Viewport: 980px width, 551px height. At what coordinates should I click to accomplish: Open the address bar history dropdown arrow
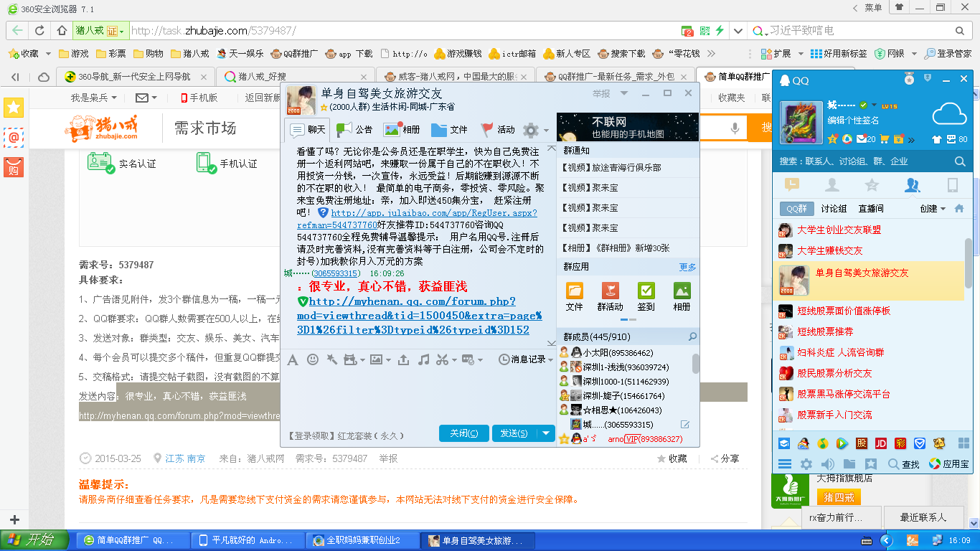click(x=738, y=31)
